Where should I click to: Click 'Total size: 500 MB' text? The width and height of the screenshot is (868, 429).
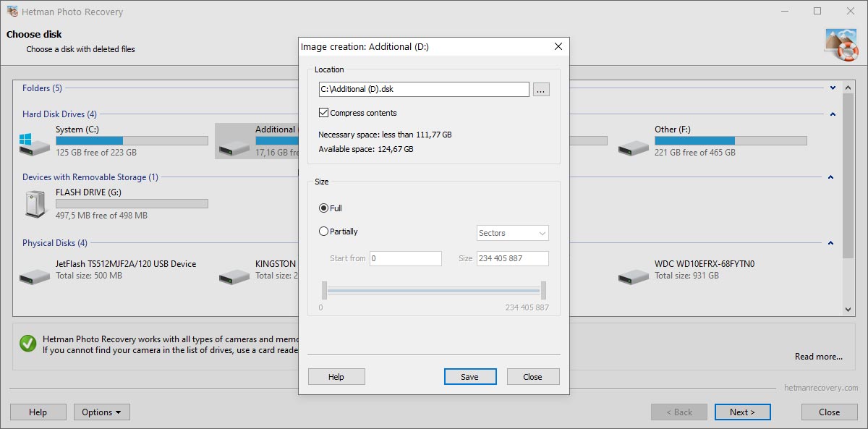89,276
